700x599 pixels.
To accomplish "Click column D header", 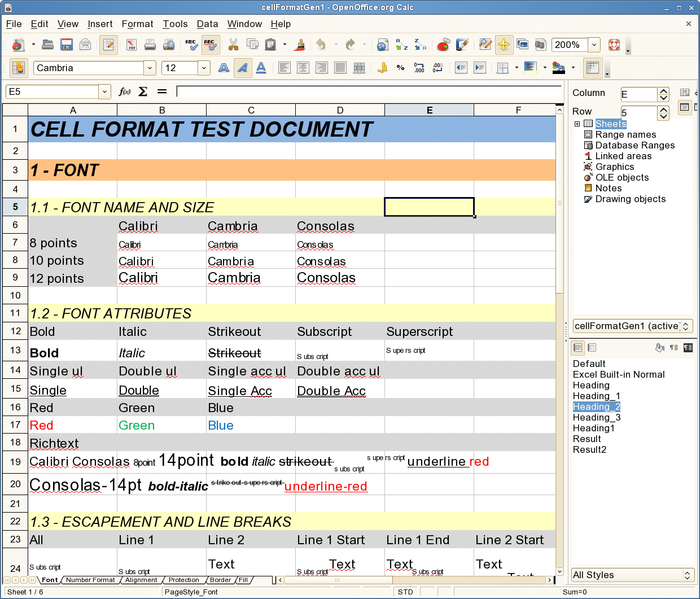I will pyautogui.click(x=340, y=110).
